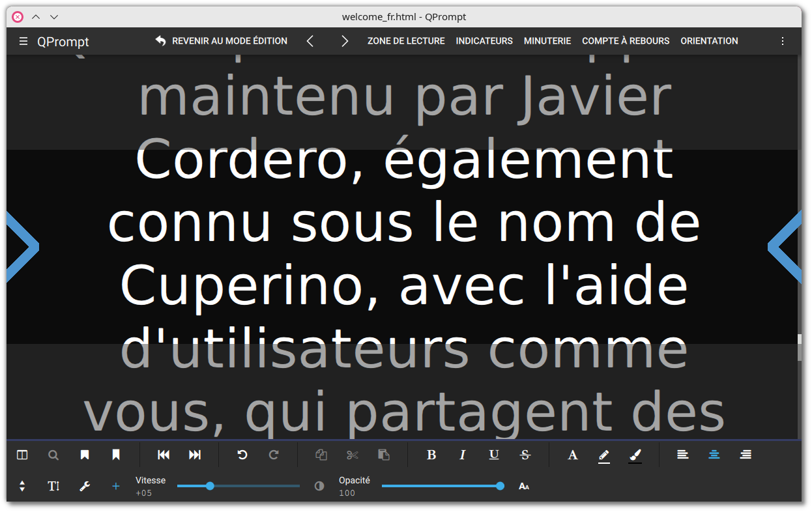
Task: Copy the selected text
Action: click(321, 455)
